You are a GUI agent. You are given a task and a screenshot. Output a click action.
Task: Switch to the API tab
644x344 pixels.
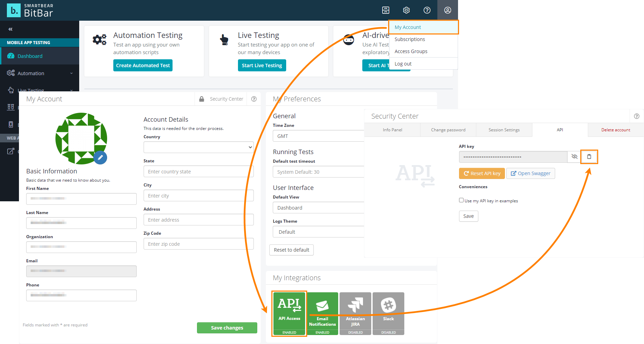560,130
